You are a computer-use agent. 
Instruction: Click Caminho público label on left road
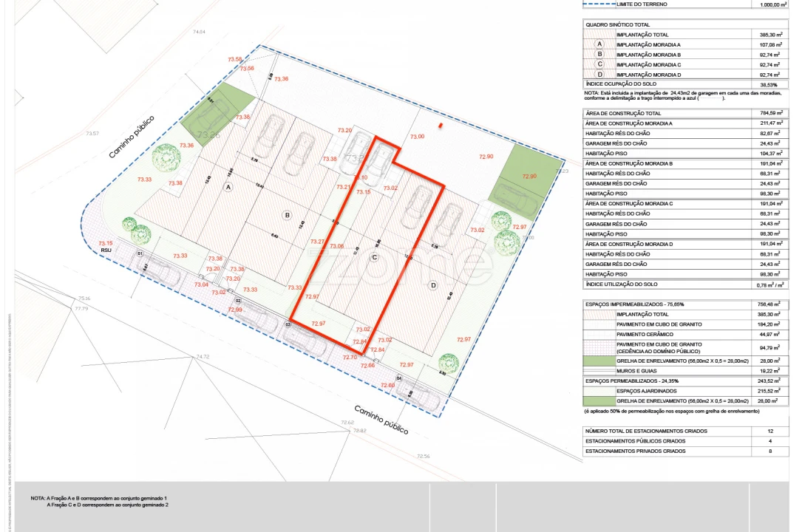(131, 137)
